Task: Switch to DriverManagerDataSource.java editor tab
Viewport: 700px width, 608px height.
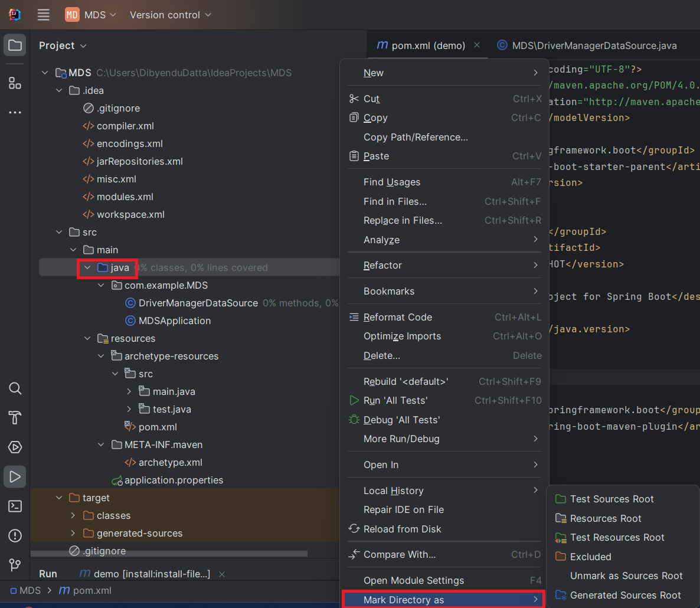Action: [x=594, y=45]
